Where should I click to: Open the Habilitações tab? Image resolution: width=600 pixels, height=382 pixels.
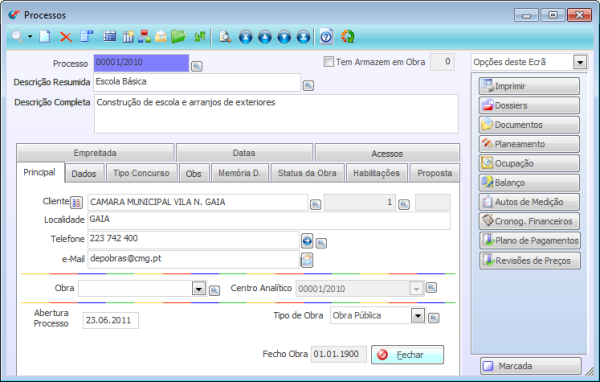(377, 173)
